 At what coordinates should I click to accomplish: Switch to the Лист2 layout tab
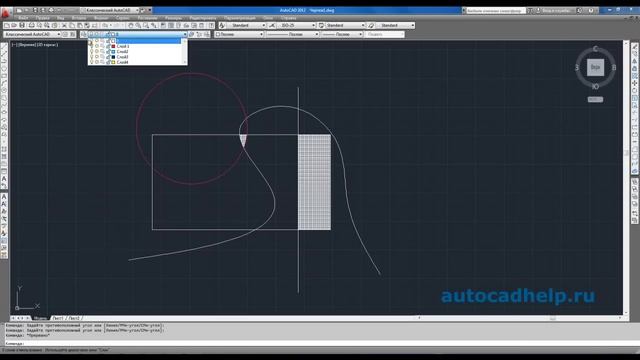point(74,318)
